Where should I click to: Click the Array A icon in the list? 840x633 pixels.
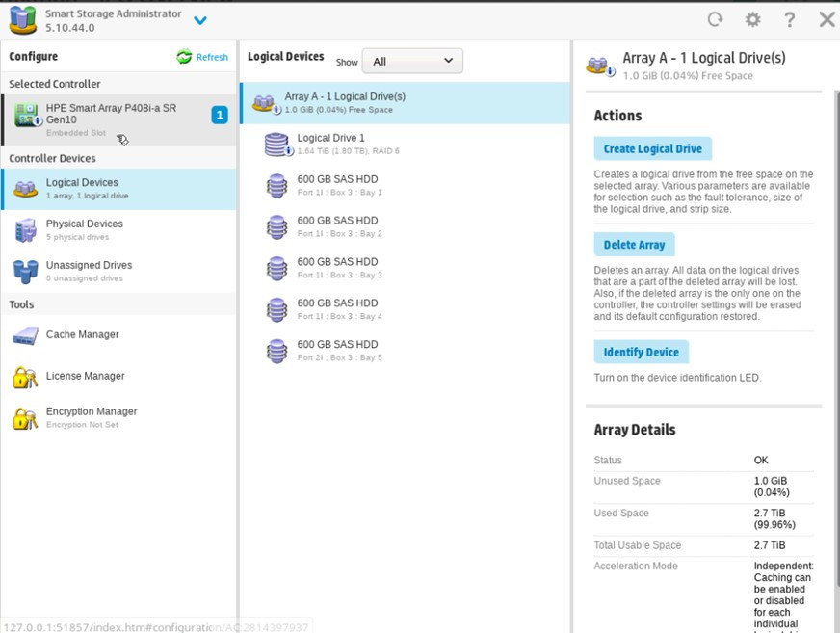(265, 103)
